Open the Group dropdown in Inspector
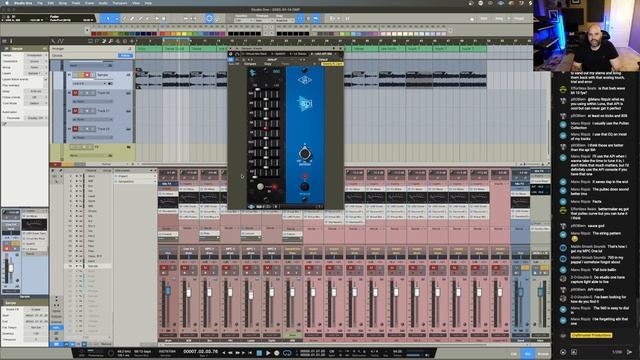This screenshot has width=640, height=360. tap(35, 67)
